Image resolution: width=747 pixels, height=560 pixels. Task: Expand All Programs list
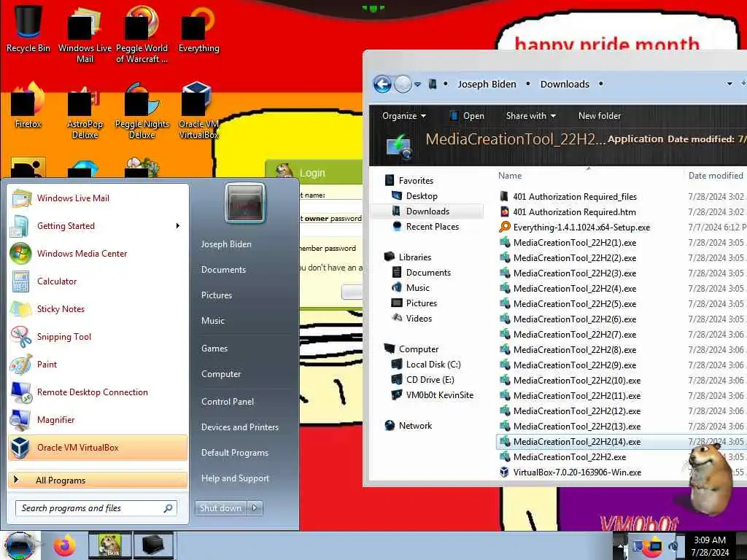[98, 480]
